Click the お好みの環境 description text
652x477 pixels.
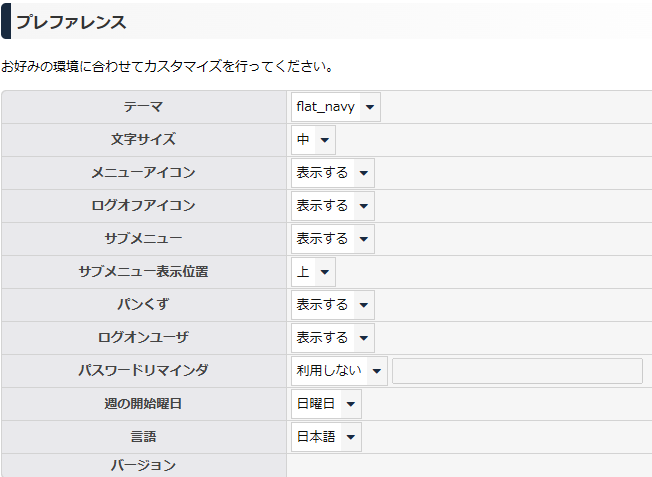[167, 67]
